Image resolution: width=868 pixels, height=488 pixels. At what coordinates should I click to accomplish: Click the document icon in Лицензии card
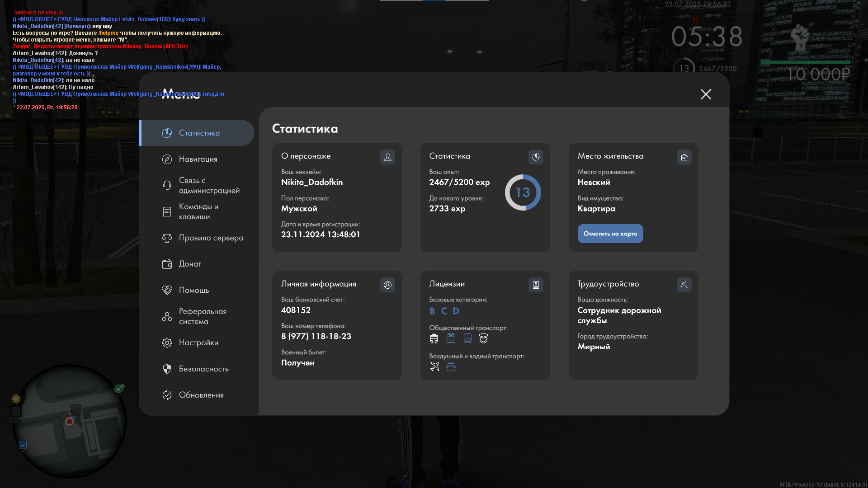pos(536,285)
